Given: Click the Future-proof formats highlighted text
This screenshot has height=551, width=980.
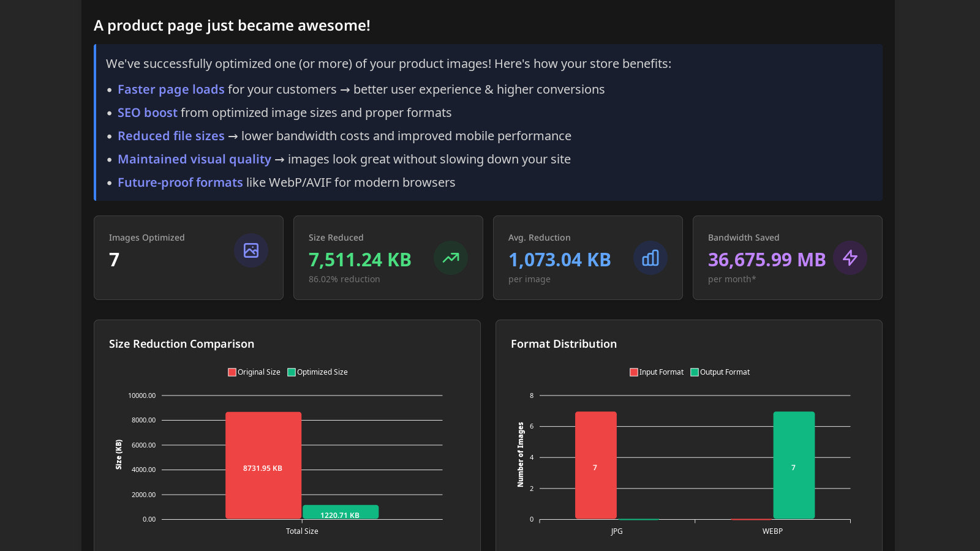Looking at the screenshot, I should (x=180, y=182).
